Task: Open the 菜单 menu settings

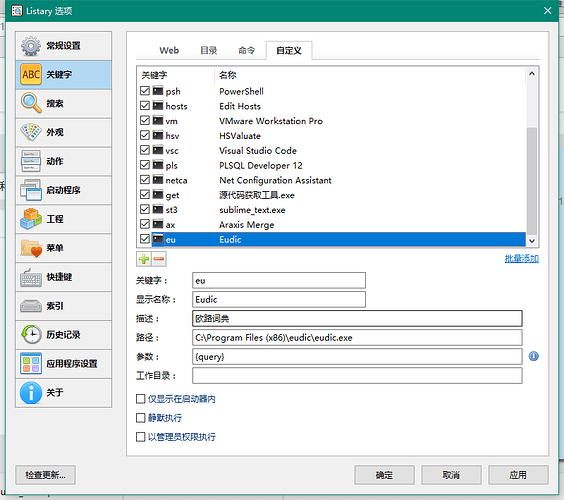Action: coord(63,248)
